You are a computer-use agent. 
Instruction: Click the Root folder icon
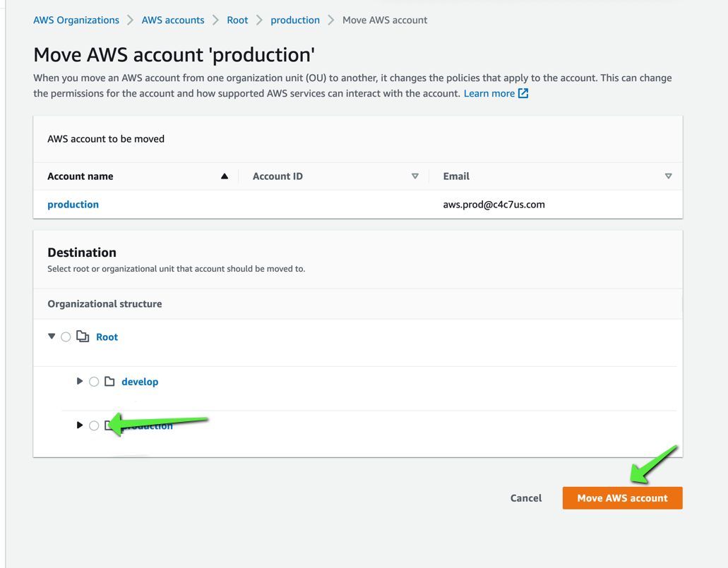point(83,337)
